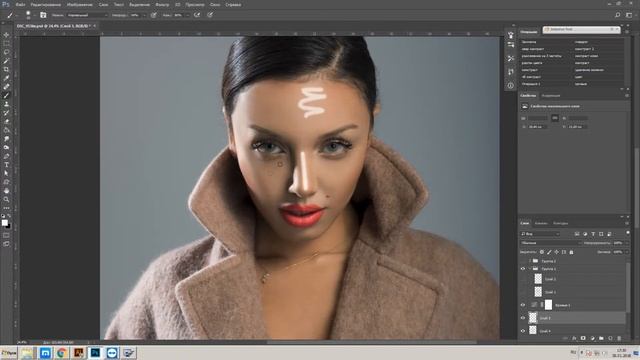Open the brush flow dropdown arrow
The width and height of the screenshot is (640, 360).
click(x=187, y=15)
